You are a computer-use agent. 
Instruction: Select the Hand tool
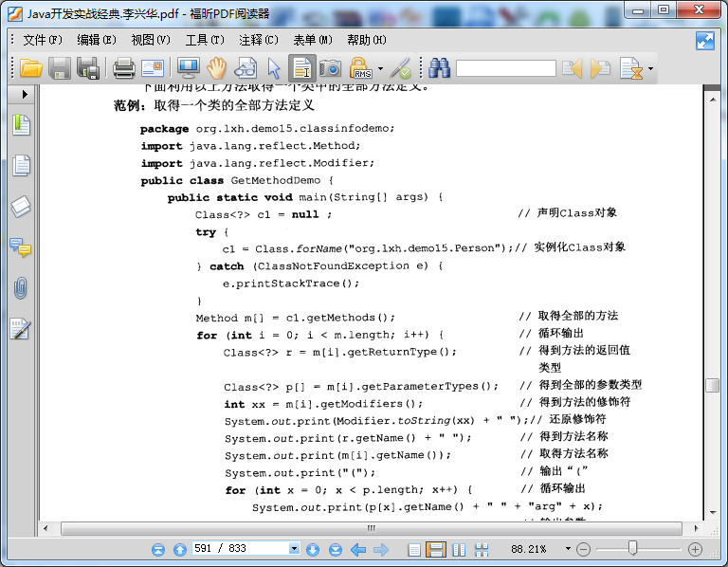[x=216, y=68]
